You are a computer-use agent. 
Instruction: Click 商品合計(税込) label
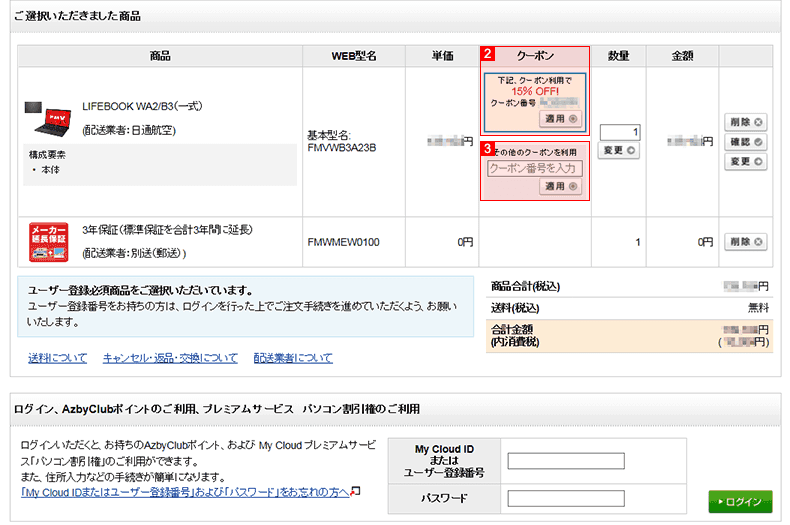click(x=525, y=287)
